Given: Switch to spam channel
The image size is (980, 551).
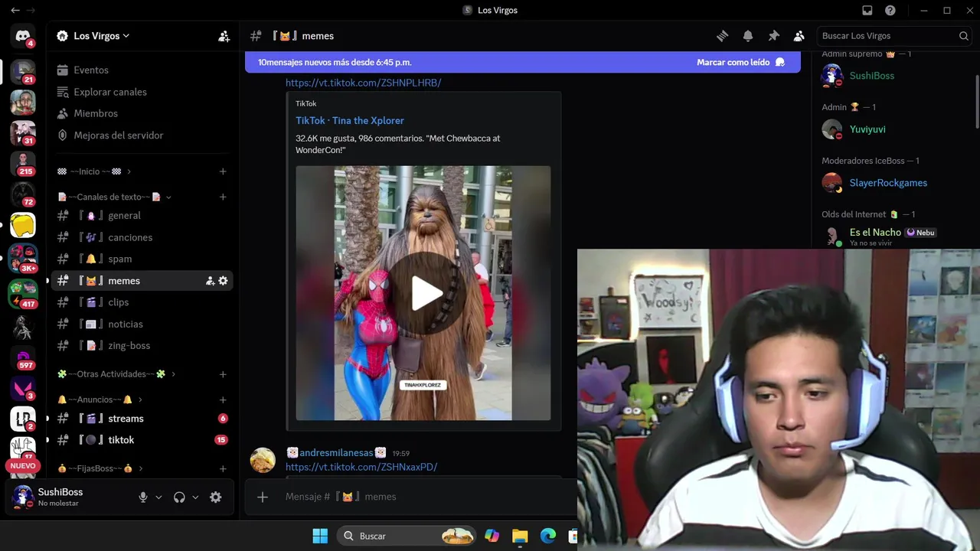Looking at the screenshot, I should (142, 259).
